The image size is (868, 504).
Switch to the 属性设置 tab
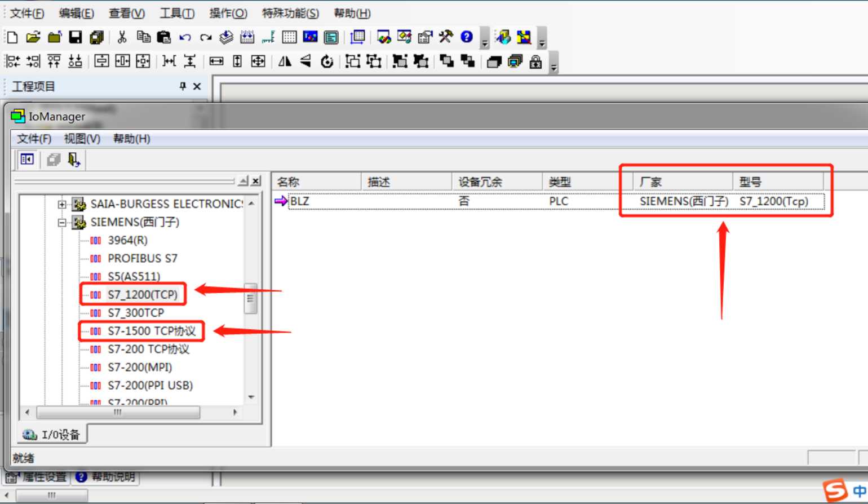coord(37,477)
